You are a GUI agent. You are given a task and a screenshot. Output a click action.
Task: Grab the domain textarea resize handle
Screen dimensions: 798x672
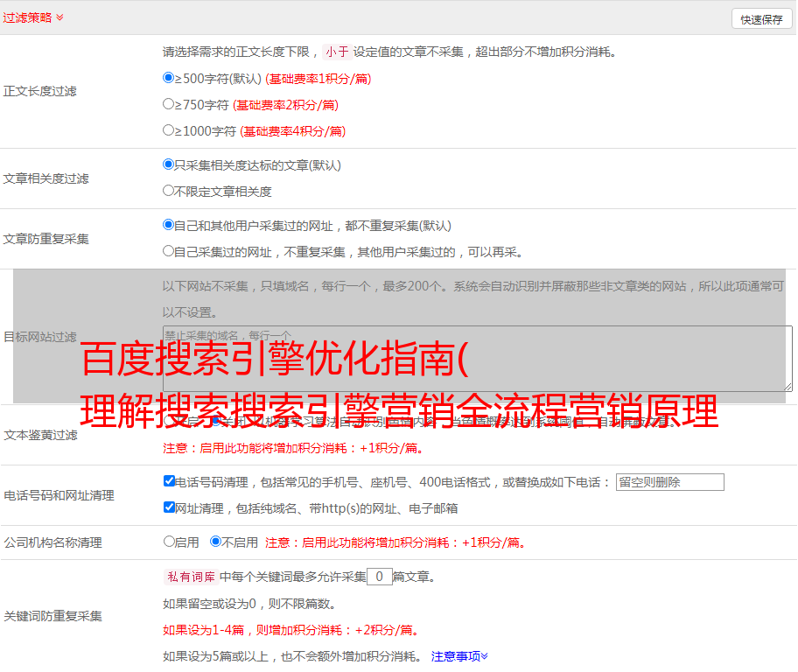(787, 386)
